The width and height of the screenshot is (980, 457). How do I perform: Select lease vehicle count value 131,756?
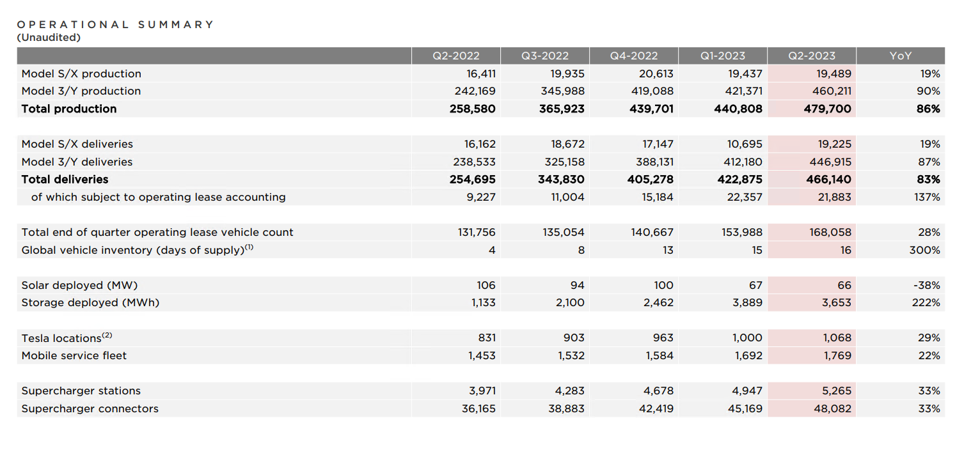tap(477, 232)
